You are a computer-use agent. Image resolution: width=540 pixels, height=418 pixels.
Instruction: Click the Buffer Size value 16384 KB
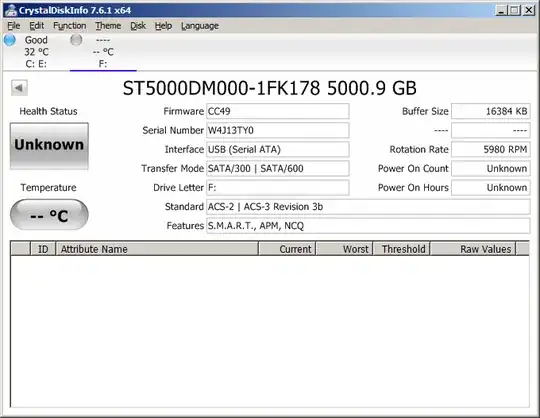[491, 111]
